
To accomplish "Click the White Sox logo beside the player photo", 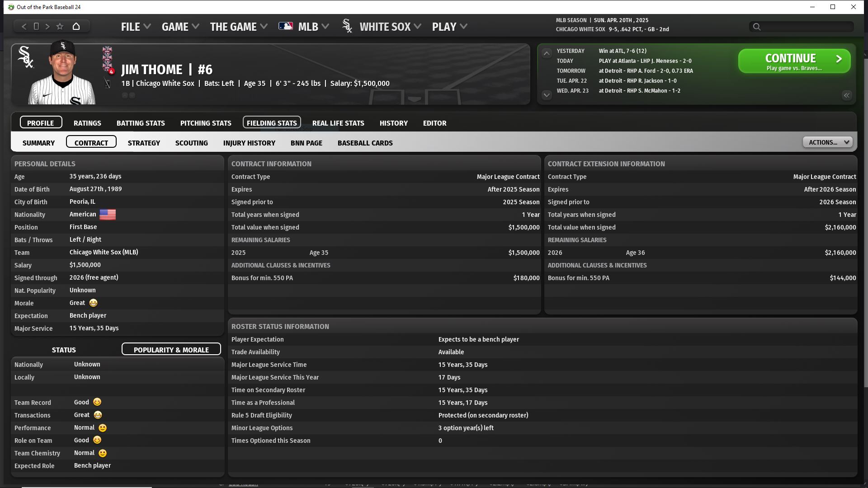I will click(x=25, y=57).
